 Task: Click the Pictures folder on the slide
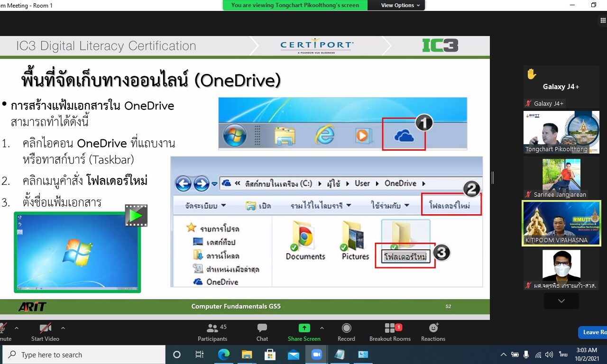[x=355, y=241]
